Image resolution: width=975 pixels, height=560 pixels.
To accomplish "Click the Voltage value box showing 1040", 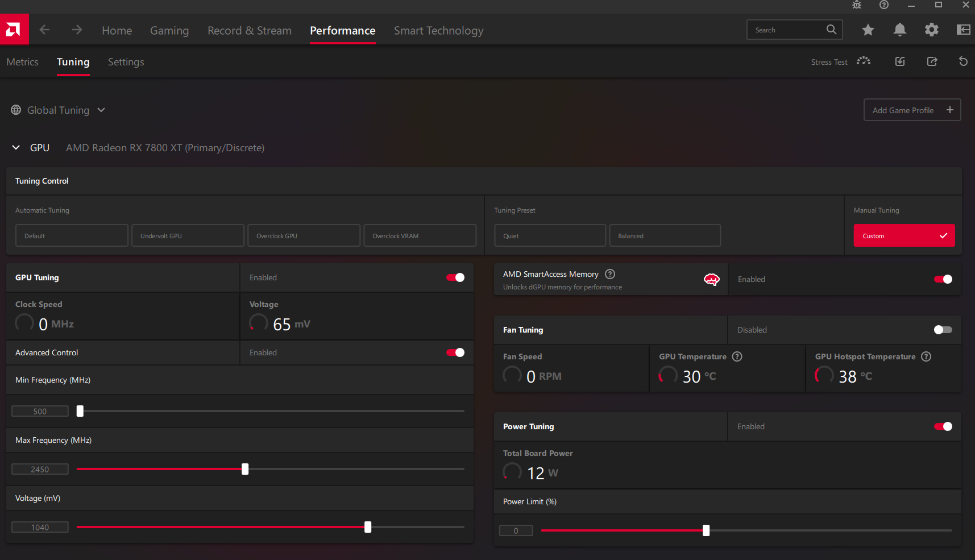I will (x=40, y=527).
